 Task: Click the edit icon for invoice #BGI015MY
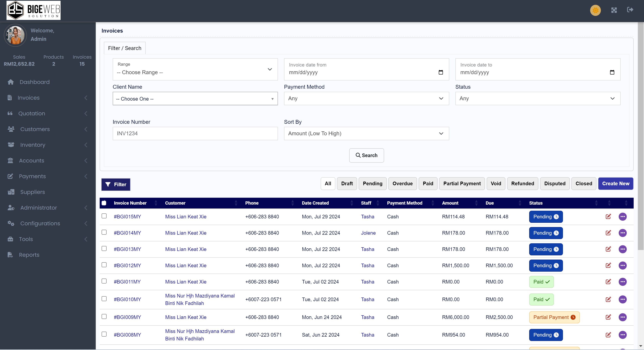608,217
